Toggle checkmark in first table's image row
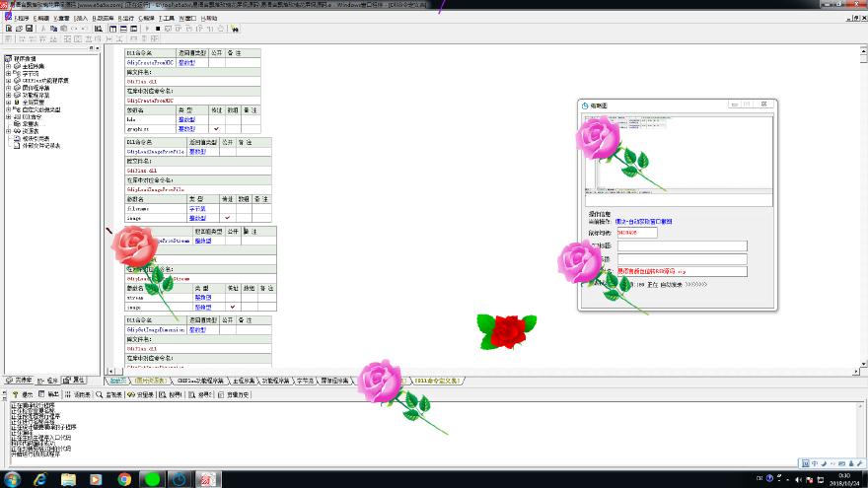The image size is (868, 488). (228, 217)
